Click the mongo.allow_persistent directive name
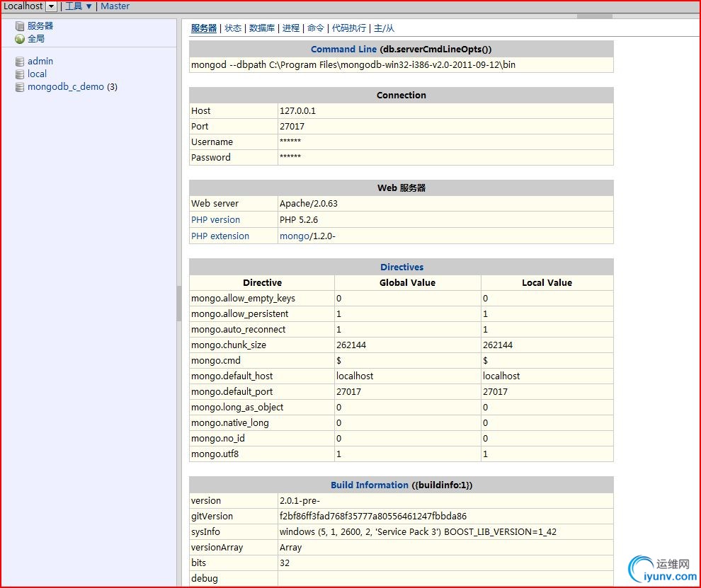Image resolution: width=701 pixels, height=588 pixels. pos(239,314)
